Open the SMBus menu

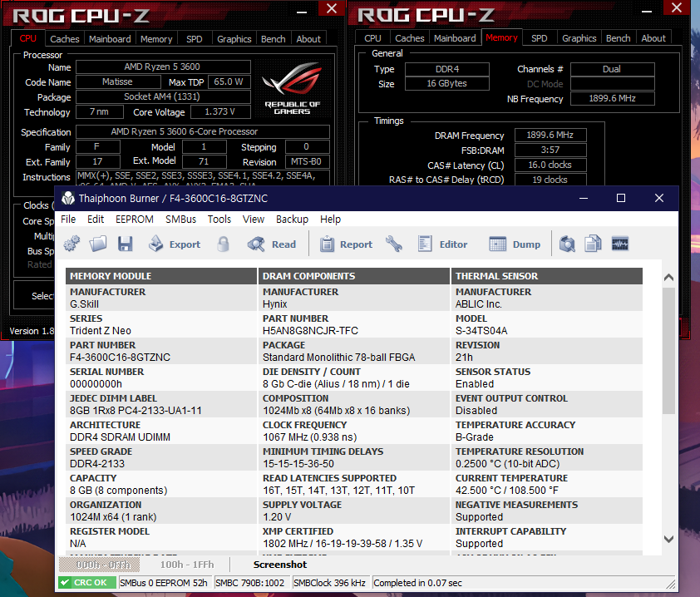tap(180, 220)
